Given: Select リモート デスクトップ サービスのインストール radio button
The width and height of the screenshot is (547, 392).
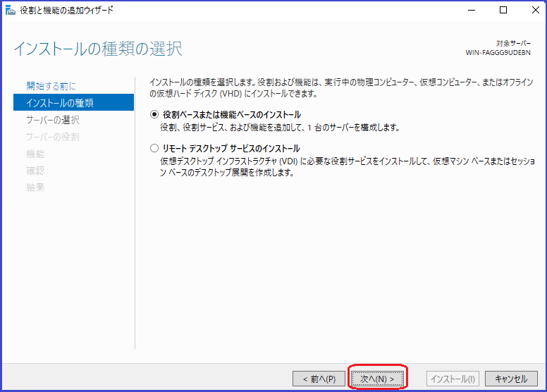Looking at the screenshot, I should click(154, 148).
